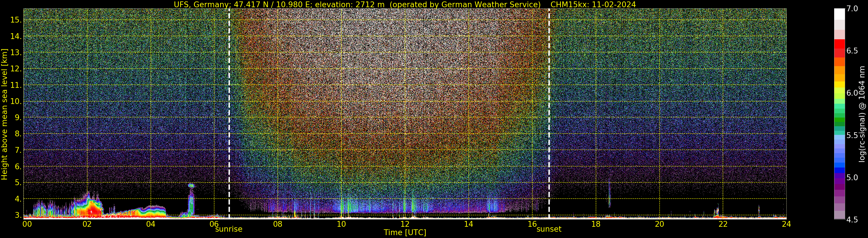This screenshot has height=238, width=868.
Task: Click the sunrise dashed vertical marker line
Action: (229, 114)
